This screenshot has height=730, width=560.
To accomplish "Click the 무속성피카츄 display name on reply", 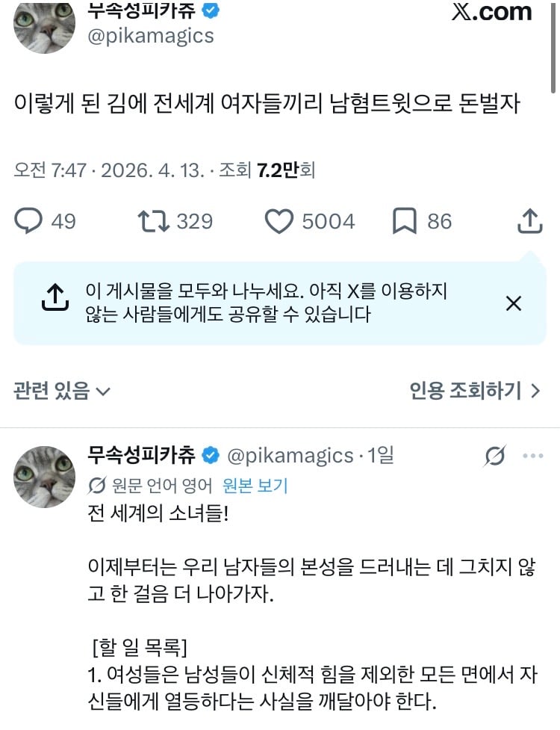I will pyautogui.click(x=141, y=455).
